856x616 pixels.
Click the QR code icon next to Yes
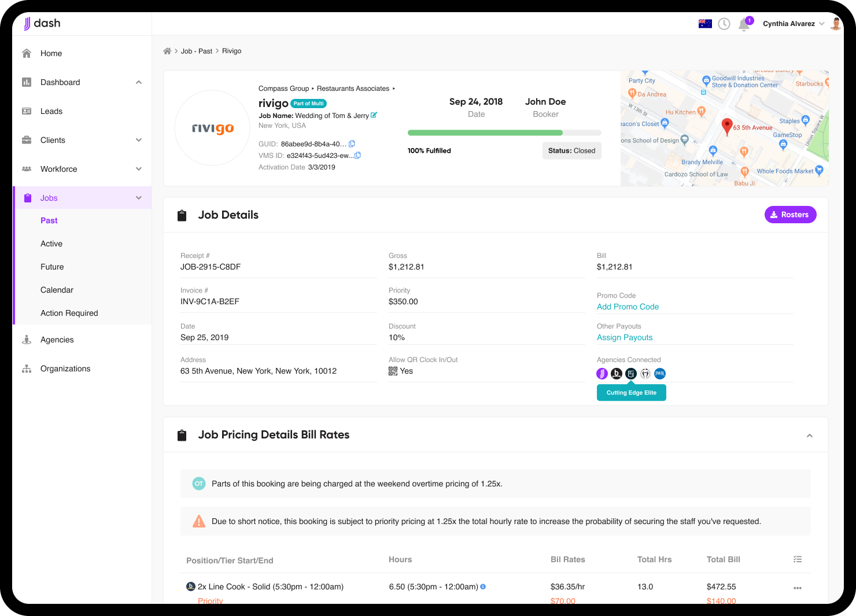[393, 371]
